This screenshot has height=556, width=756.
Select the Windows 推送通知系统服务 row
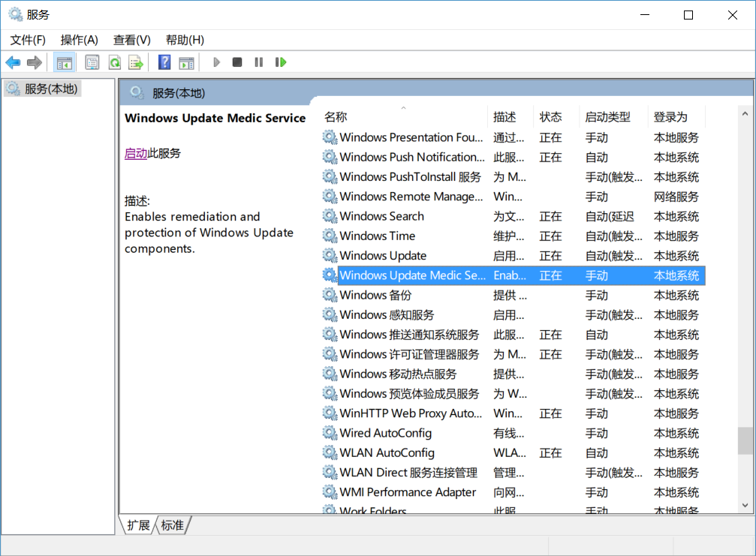click(x=514, y=335)
